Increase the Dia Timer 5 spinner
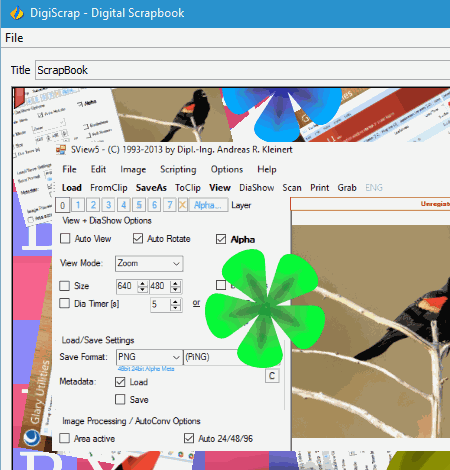Viewport: 450px width, 470px height. [175, 302]
